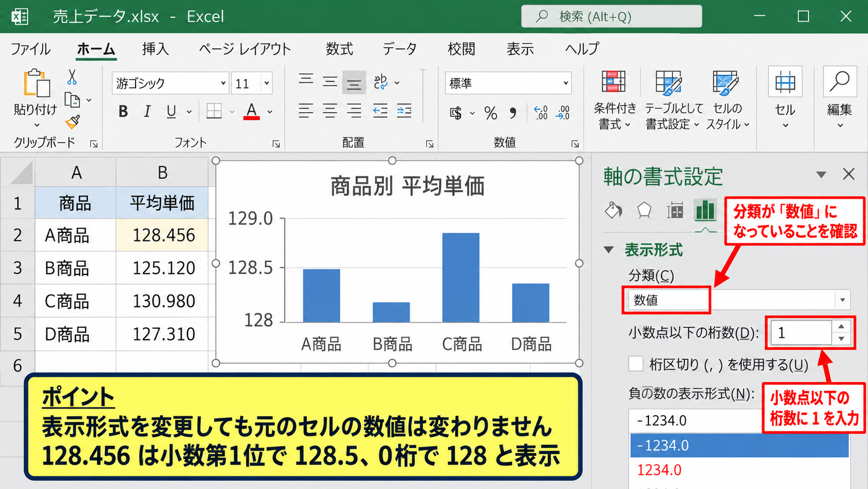The image size is (868, 489).
Task: Collapse the 表示形式 section
Action: click(609, 250)
